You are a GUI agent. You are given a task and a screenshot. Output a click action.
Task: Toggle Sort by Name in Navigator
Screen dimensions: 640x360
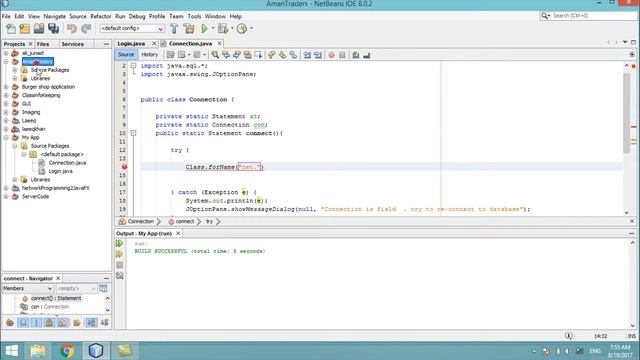point(91,323)
